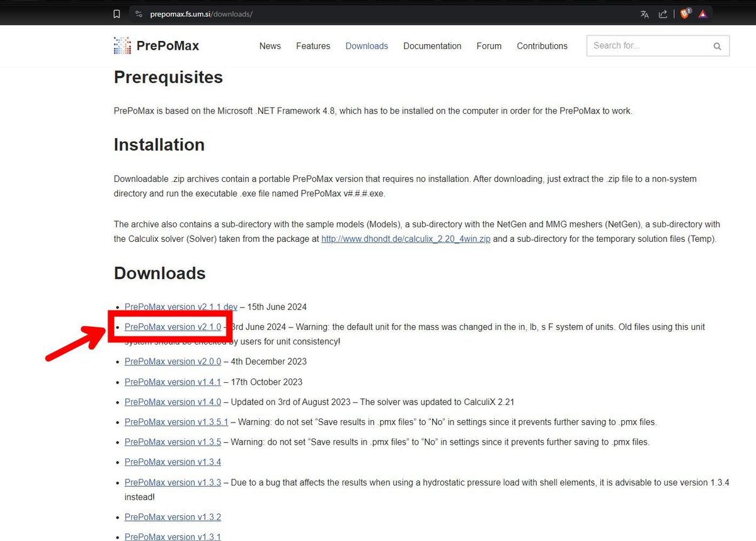Download PrePoMax version v1.3.5
The height and width of the screenshot is (541, 756).
click(x=173, y=442)
